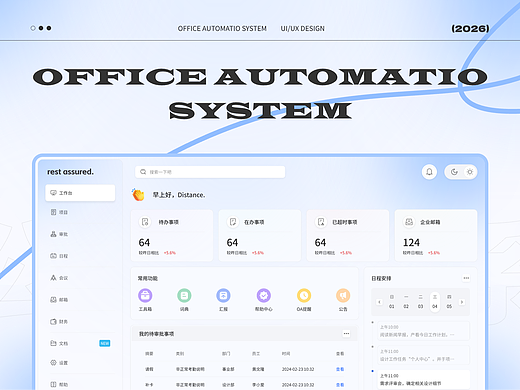Open the 工作台 workbench sidebar item
The width and height of the screenshot is (520, 390).
click(x=80, y=193)
